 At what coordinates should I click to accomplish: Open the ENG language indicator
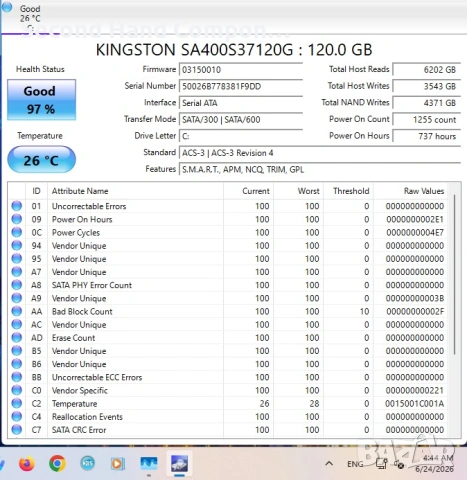355,464
